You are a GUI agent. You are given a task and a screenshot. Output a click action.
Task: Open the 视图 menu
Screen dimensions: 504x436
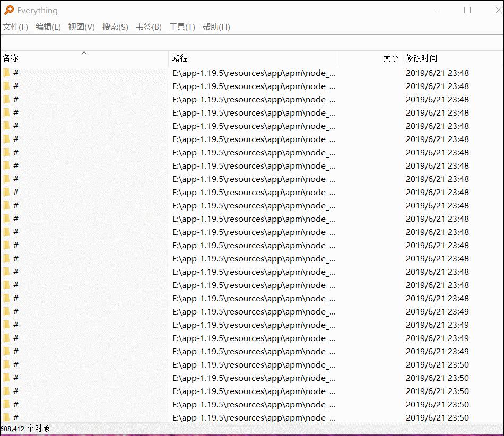[x=82, y=27]
